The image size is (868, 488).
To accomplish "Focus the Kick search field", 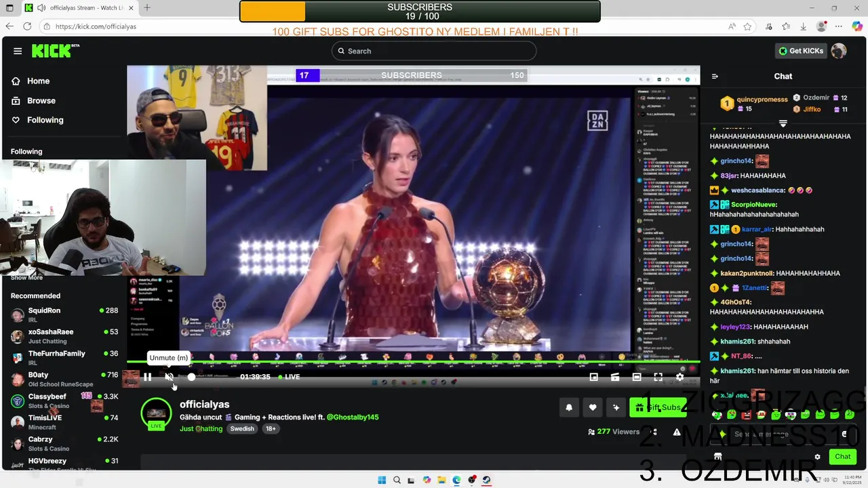I will click(434, 51).
